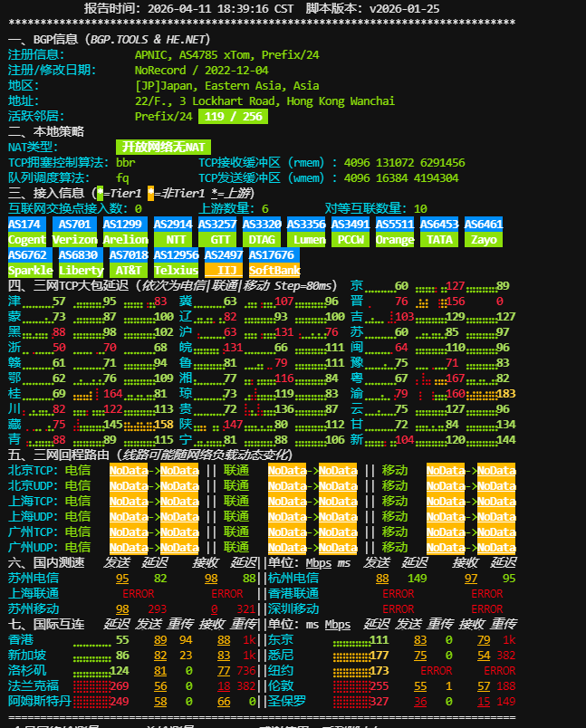Click the AS174 Cogent badge

[x=27, y=232]
